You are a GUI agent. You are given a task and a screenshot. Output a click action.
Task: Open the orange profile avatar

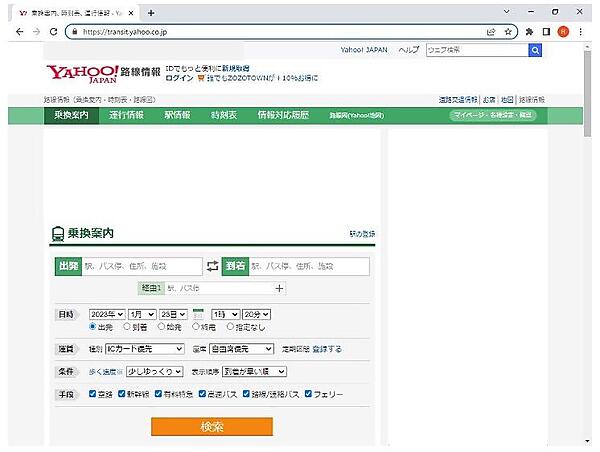(563, 32)
